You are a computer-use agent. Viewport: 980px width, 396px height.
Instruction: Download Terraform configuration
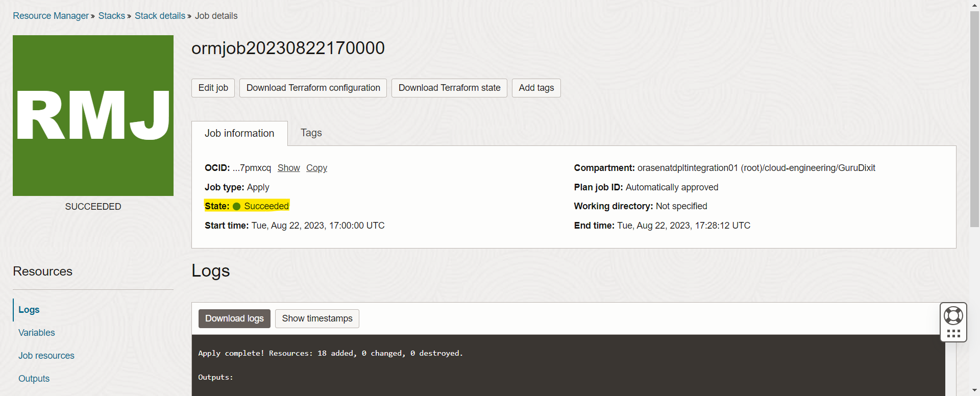pos(313,88)
